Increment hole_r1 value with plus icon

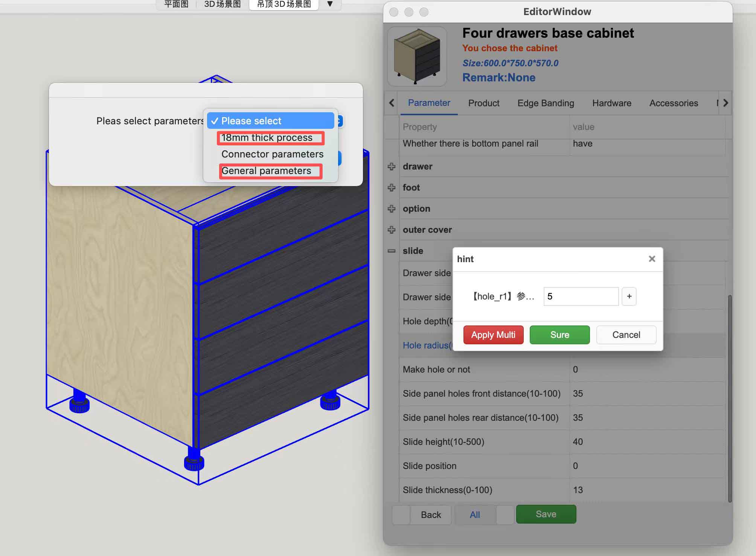(x=629, y=296)
